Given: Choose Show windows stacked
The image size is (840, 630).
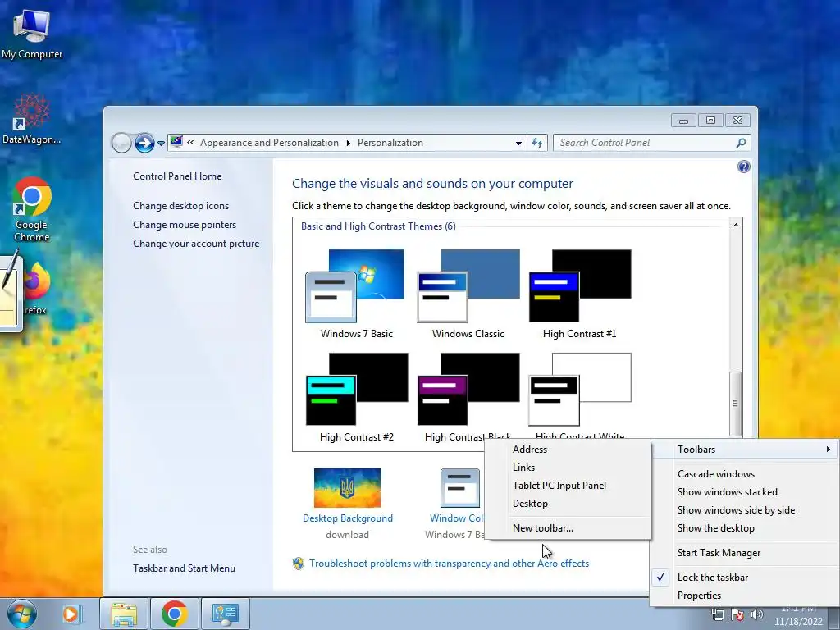Looking at the screenshot, I should click(x=745, y=492).
